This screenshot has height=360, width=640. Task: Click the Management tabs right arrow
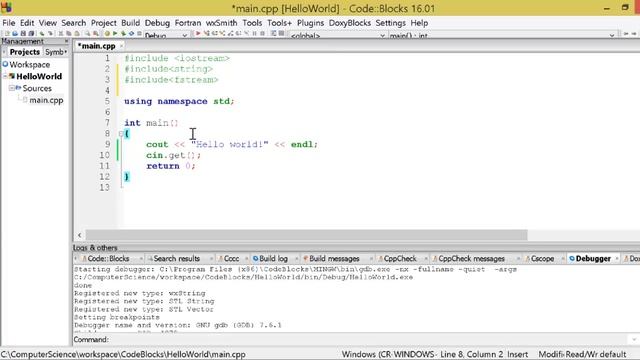click(66, 52)
